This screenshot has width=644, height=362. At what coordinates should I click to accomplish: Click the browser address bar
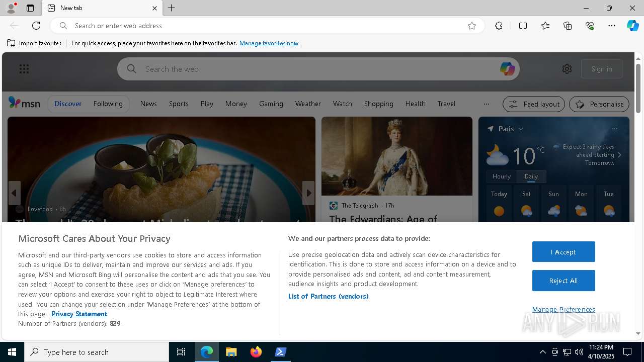point(267,26)
